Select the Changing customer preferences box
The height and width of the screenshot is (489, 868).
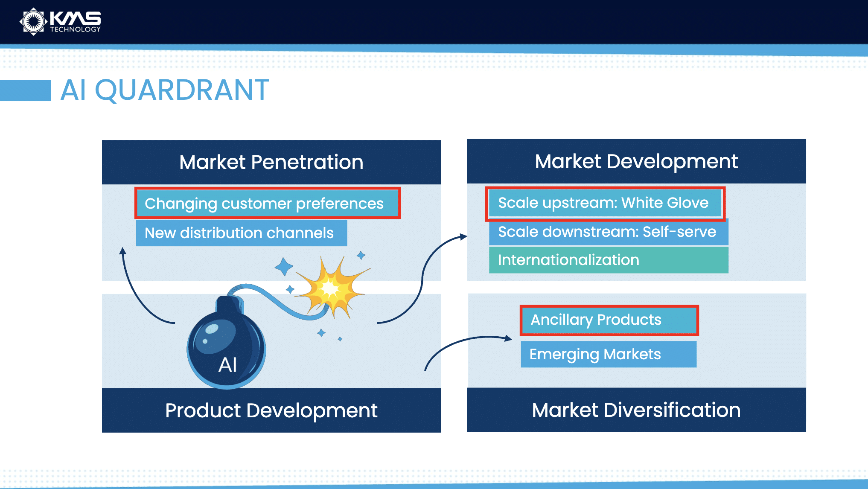(x=268, y=203)
